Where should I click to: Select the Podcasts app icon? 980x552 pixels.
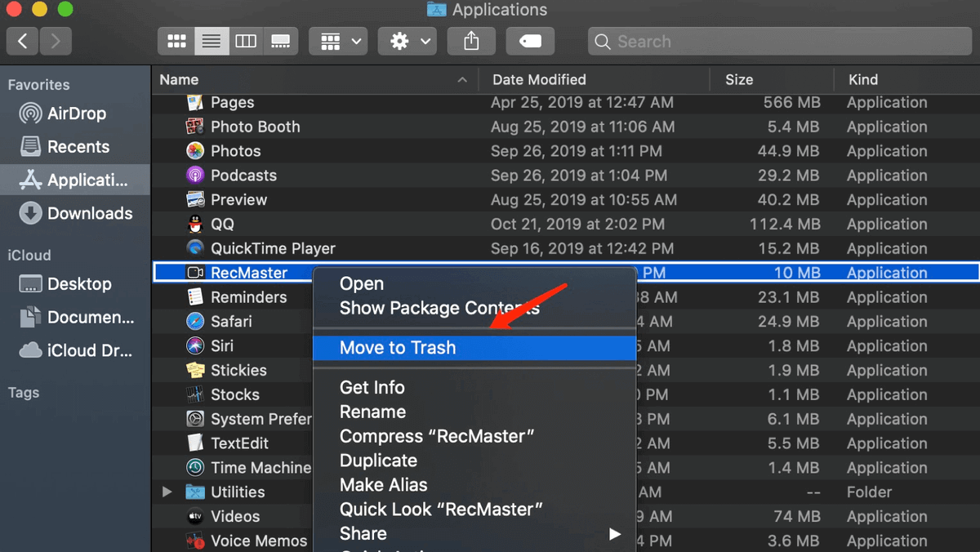click(194, 176)
